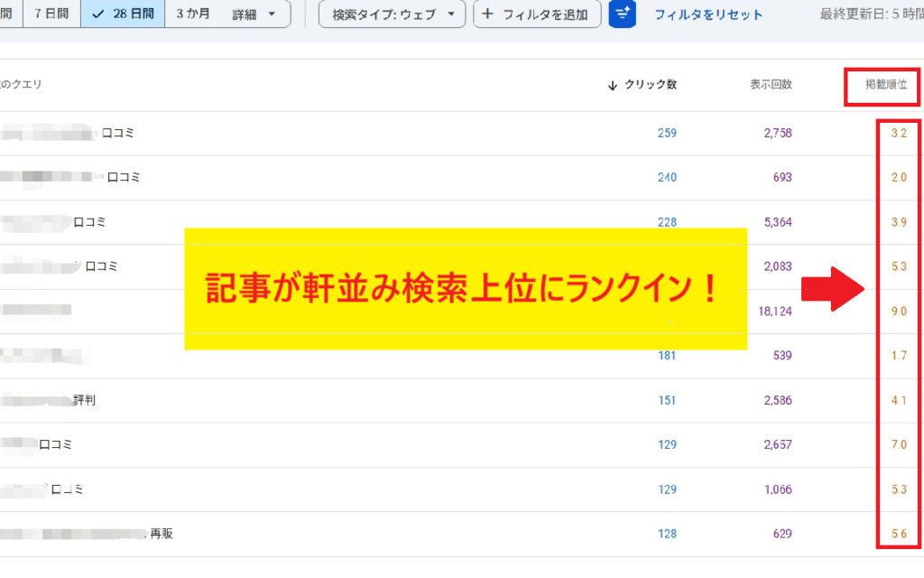Click the impressions value 18,124

coord(775,312)
